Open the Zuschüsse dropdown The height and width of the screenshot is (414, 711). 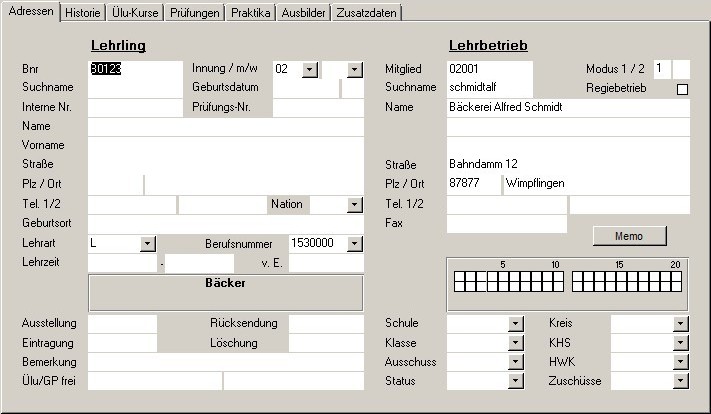(681, 381)
